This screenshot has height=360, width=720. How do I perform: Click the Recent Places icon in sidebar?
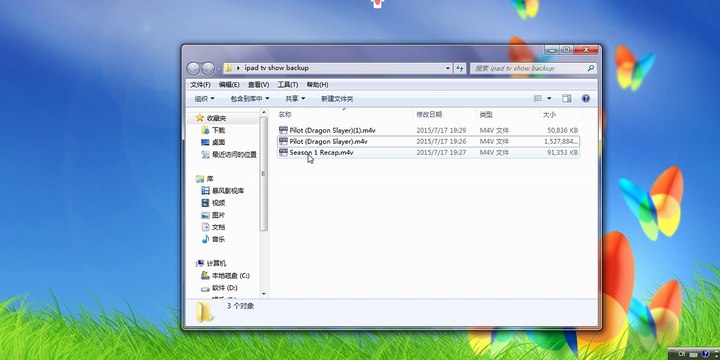pyautogui.click(x=205, y=154)
